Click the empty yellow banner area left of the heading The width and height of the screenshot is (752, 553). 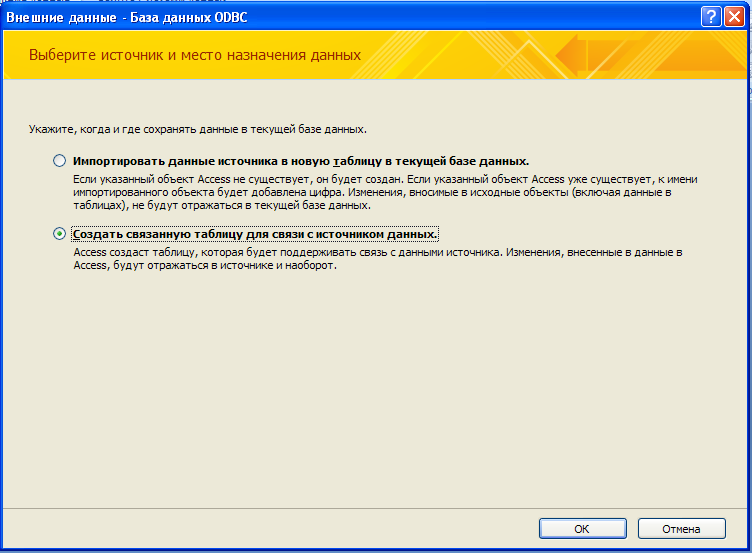coord(15,55)
